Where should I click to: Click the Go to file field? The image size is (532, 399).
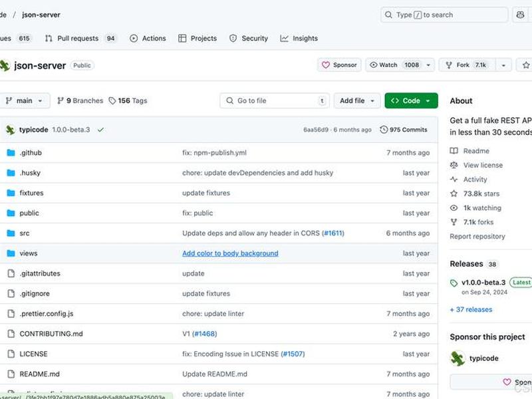(x=275, y=101)
